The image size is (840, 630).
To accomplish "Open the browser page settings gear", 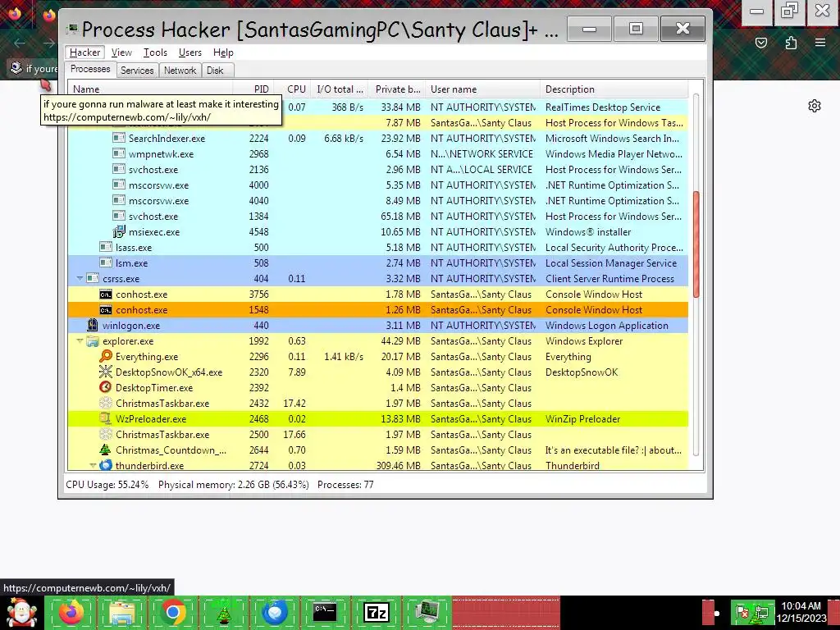I will click(x=815, y=106).
